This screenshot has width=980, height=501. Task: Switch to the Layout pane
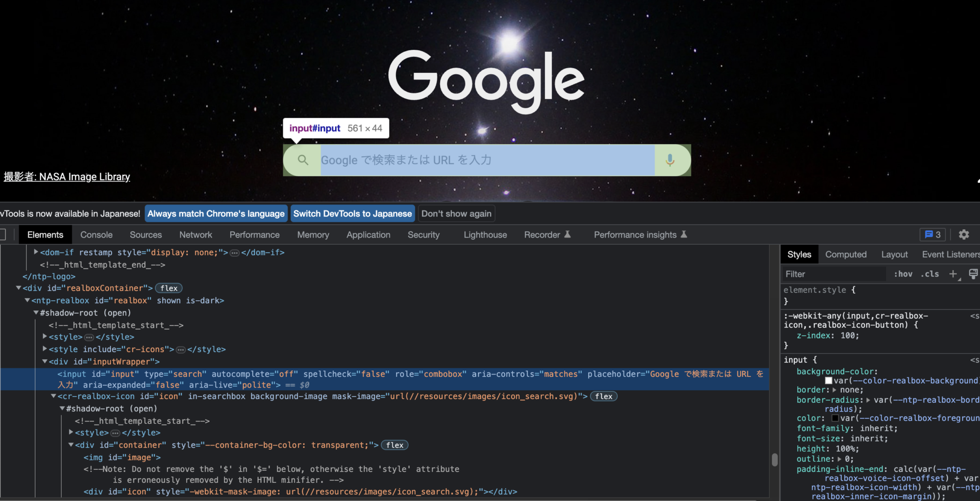click(894, 254)
